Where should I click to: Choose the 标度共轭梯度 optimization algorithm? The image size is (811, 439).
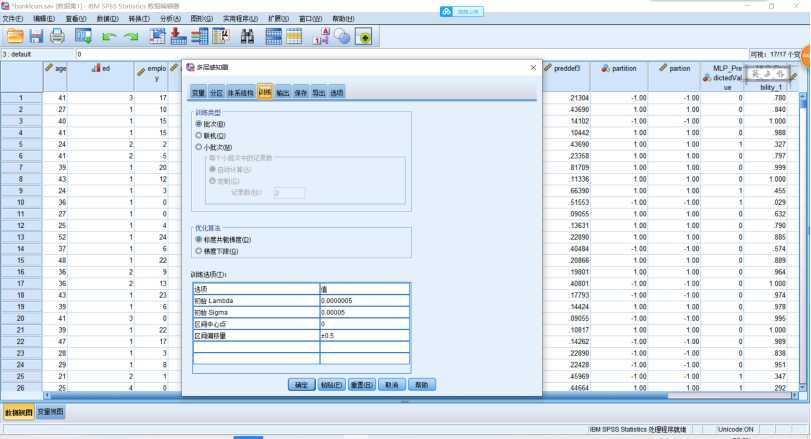click(x=199, y=240)
